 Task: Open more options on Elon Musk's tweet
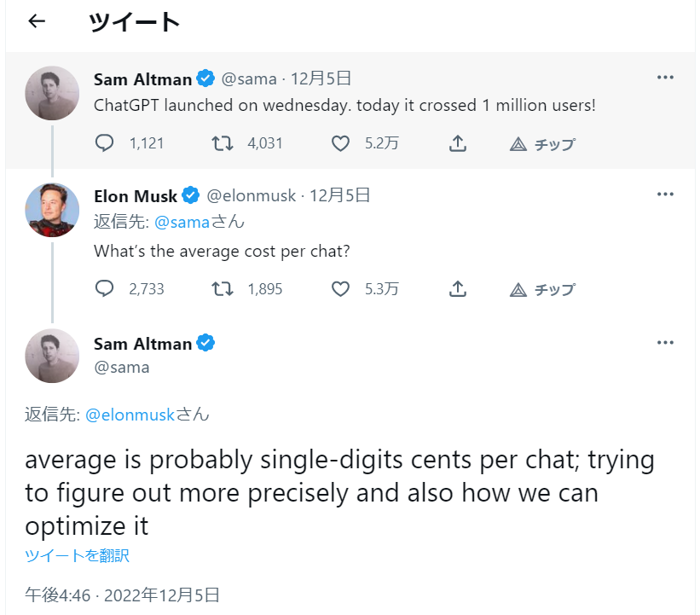[x=665, y=194]
